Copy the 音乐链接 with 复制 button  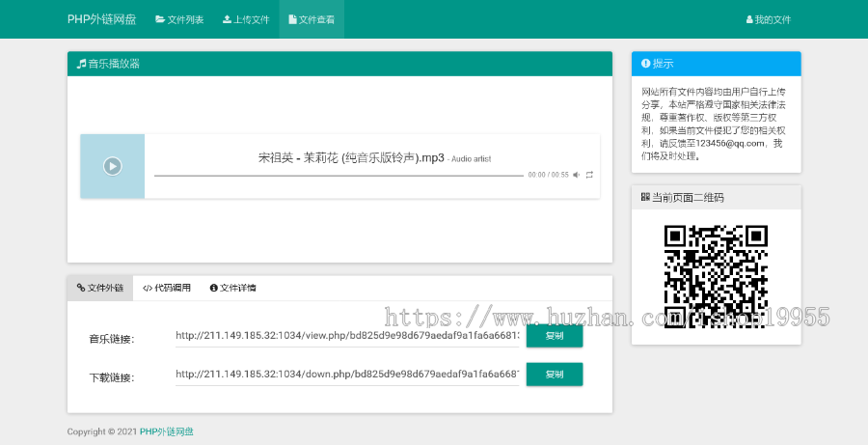(555, 336)
